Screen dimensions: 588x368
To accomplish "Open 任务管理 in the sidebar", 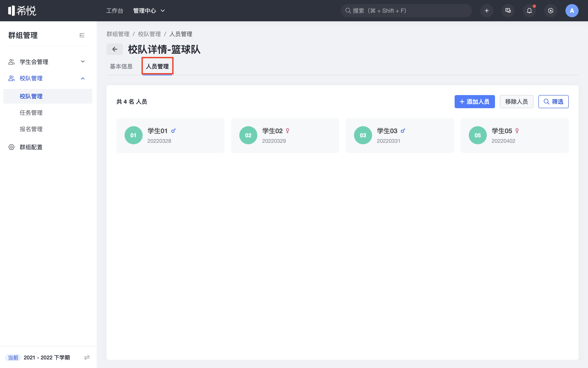I will click(31, 113).
